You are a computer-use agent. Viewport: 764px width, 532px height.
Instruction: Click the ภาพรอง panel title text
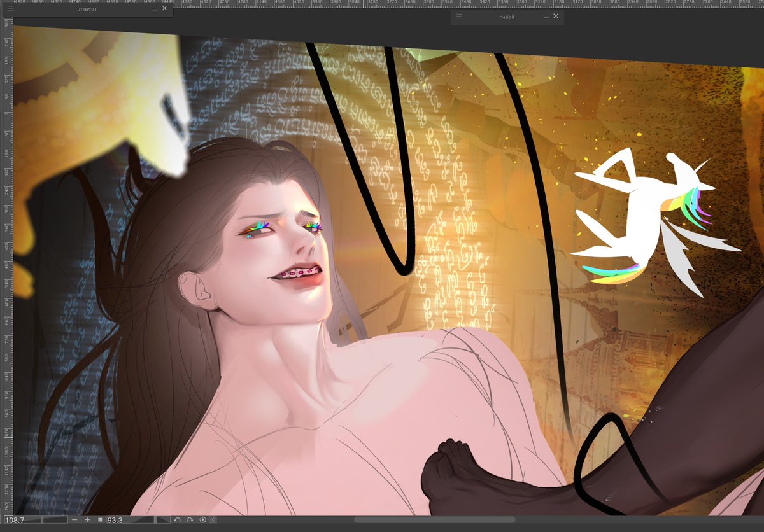(87, 9)
